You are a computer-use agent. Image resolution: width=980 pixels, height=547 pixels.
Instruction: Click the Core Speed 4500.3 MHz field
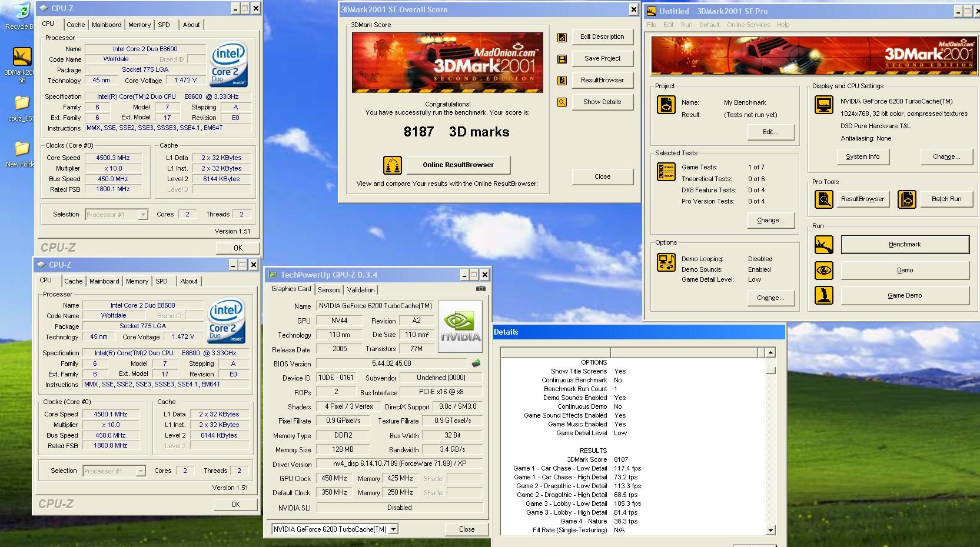113,158
